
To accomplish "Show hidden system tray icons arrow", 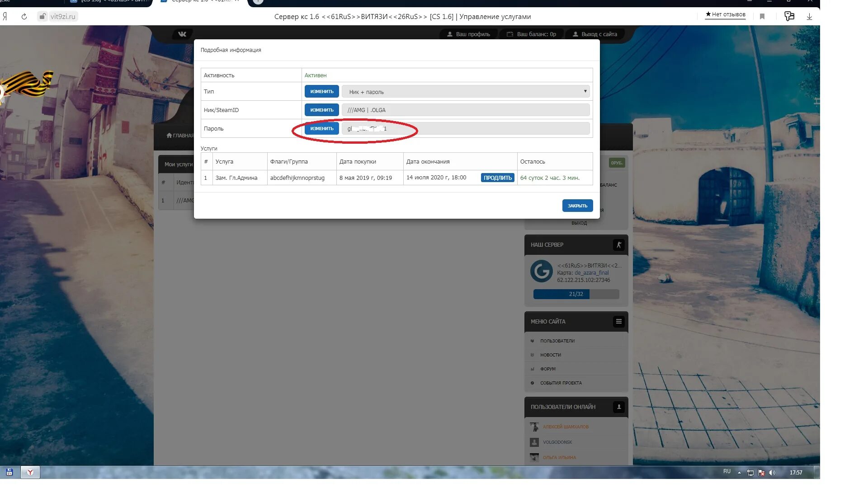I will pos(739,473).
